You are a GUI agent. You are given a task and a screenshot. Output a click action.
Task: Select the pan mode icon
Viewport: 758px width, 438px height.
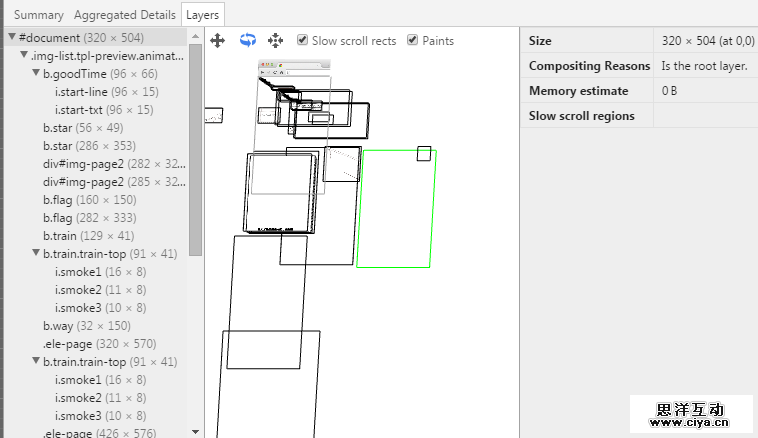(217, 41)
